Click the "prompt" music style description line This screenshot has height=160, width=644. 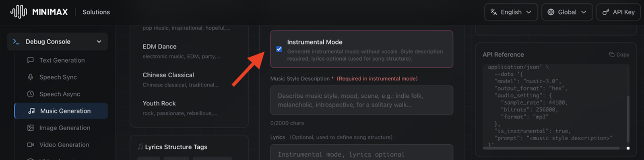pos(553,138)
